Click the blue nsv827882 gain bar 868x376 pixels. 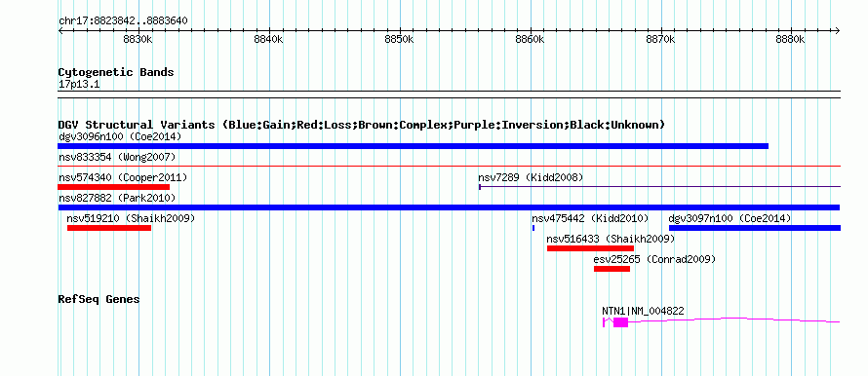click(x=449, y=207)
